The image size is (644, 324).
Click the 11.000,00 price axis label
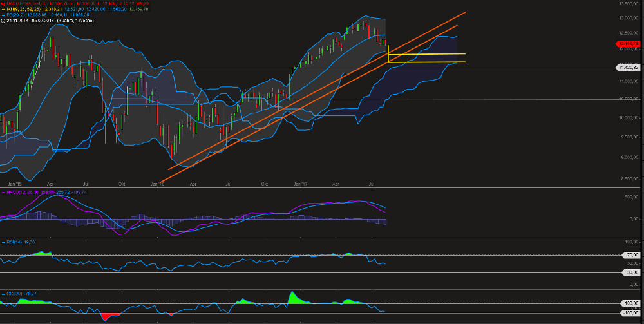(x=629, y=82)
